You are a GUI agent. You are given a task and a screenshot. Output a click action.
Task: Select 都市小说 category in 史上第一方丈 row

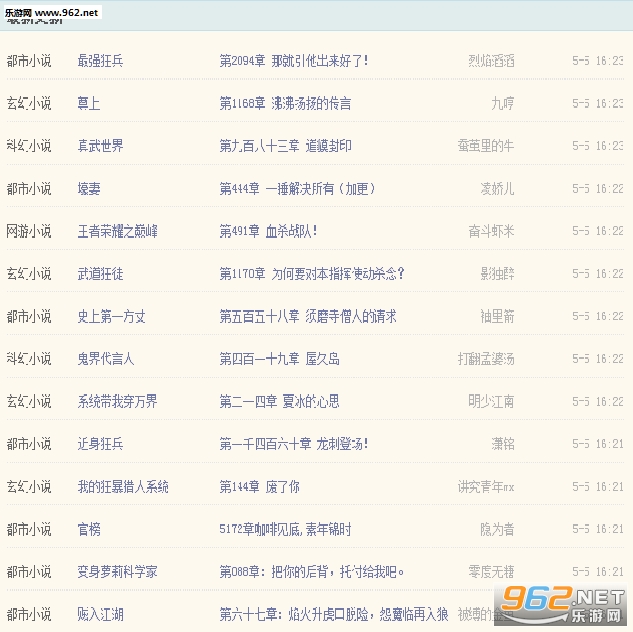pos(29,316)
